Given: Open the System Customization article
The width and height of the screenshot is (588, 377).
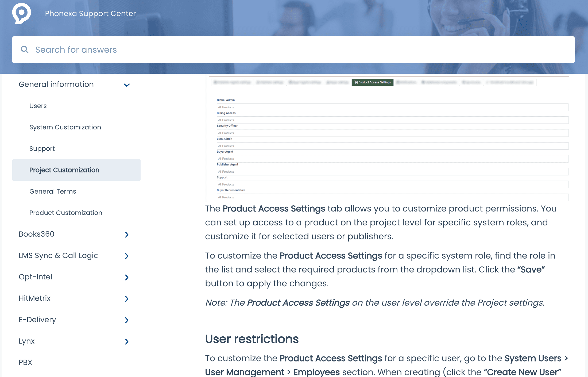Looking at the screenshot, I should [x=65, y=127].
